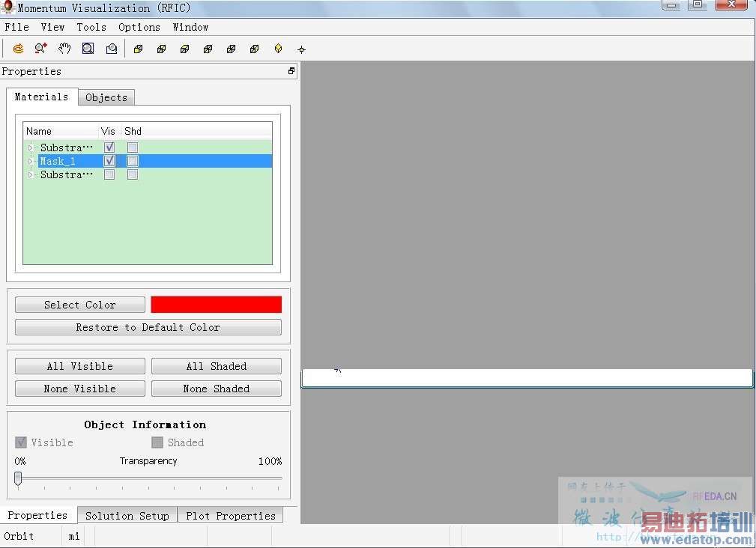The width and height of the screenshot is (756, 548).
Task: Open the Window menu
Action: pos(190,27)
